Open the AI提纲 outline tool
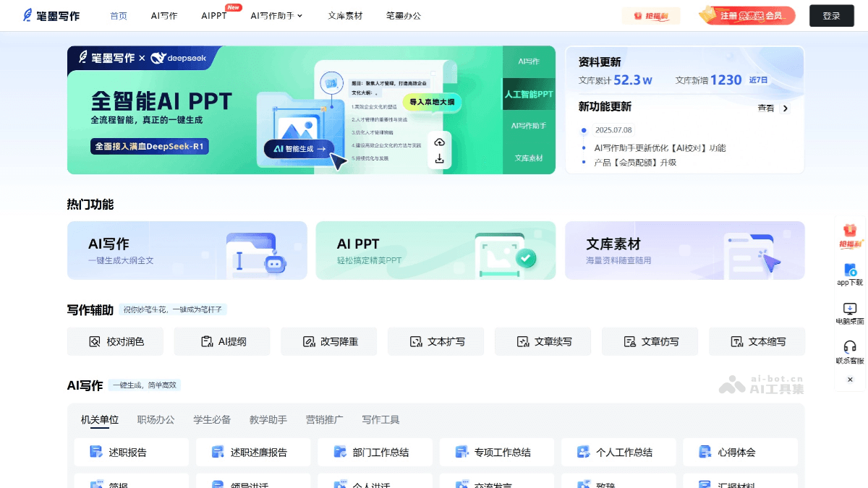 pos(221,341)
